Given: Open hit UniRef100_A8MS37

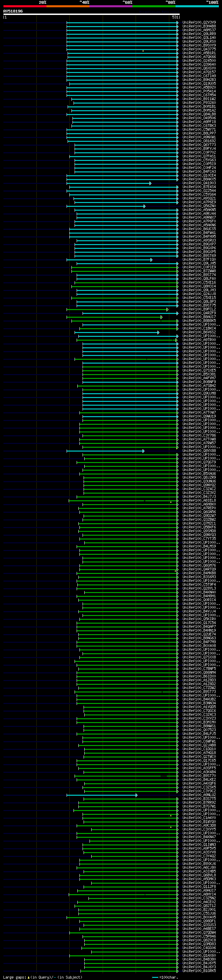Looking at the screenshot, I should pyautogui.click(x=199, y=30).
